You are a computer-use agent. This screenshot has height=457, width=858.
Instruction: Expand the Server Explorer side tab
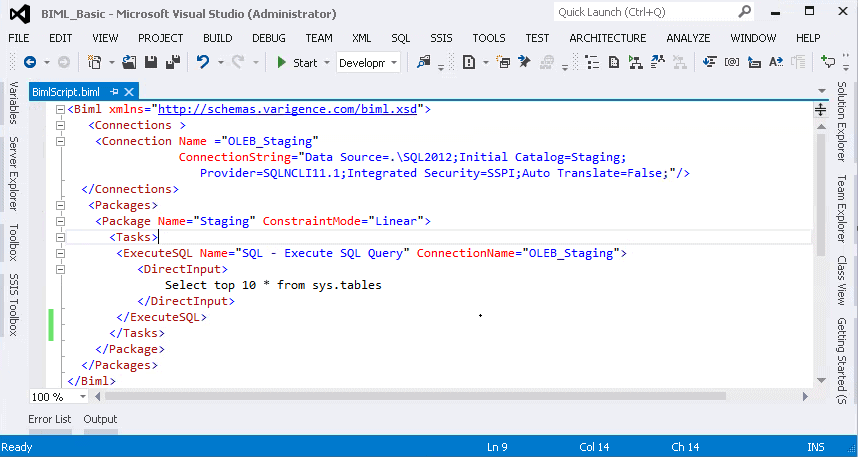pos(13,173)
